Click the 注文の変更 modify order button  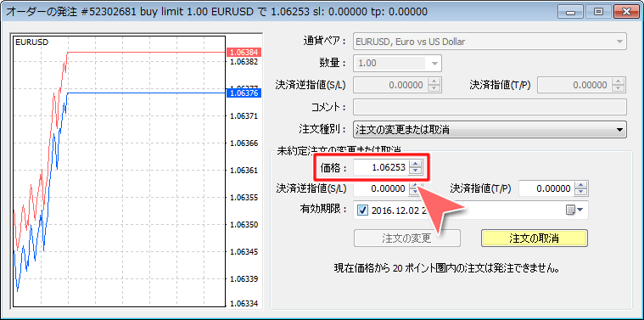[406, 239]
